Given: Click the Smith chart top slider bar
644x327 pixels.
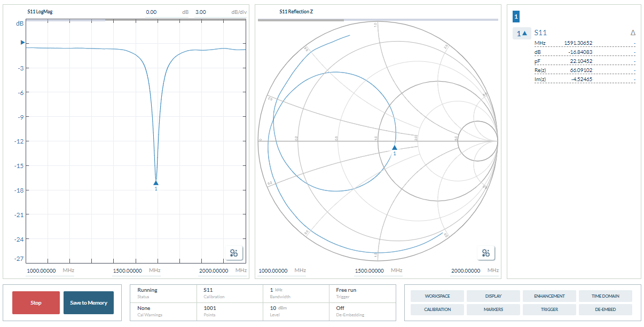Looking at the screenshot, I should pos(378,20).
